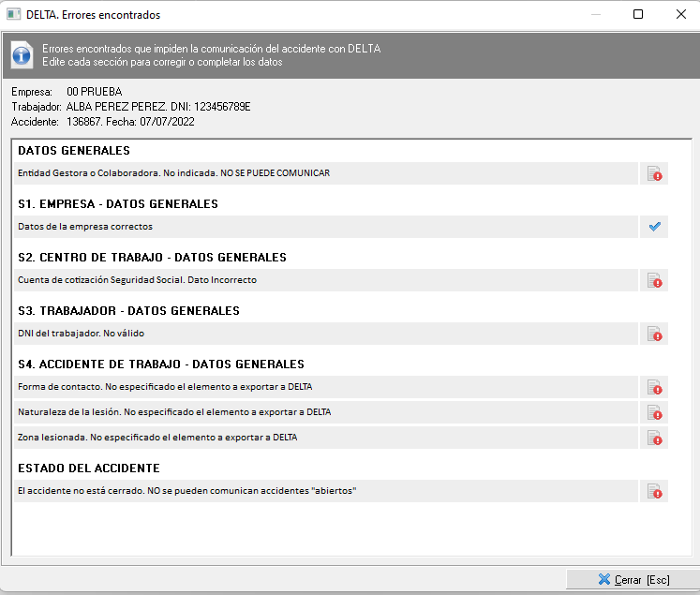Click edit icon for Zona lesionada row

[x=654, y=438]
